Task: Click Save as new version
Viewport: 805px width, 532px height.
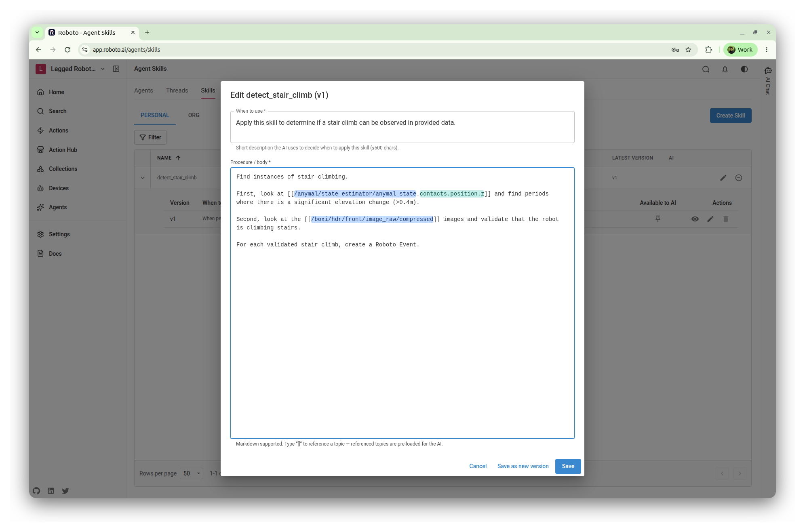Action: pyautogui.click(x=523, y=466)
